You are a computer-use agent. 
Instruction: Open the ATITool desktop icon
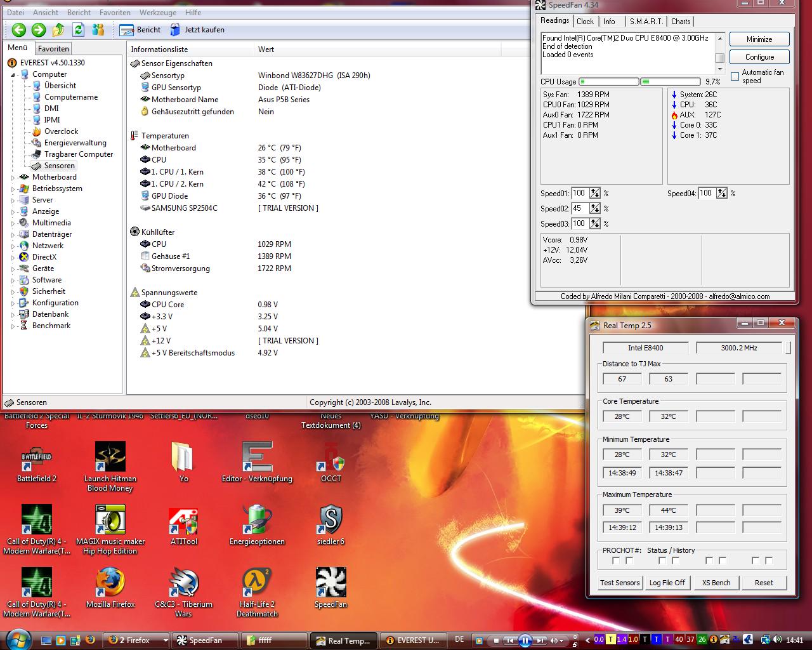click(x=183, y=526)
